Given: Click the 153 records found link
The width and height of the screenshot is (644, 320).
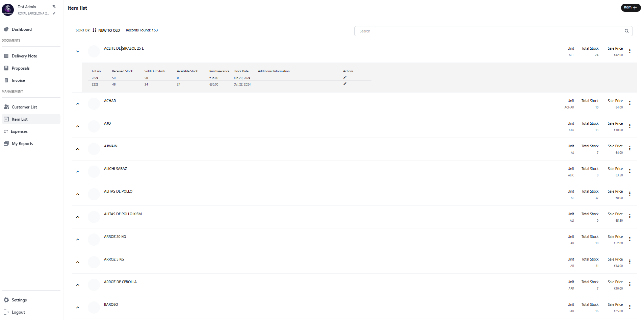Looking at the screenshot, I should [x=155, y=30].
